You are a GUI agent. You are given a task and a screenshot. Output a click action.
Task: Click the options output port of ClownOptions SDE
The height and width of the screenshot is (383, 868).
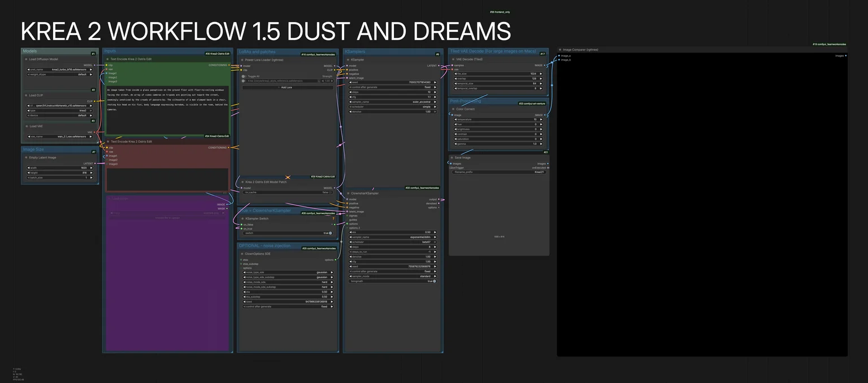click(x=336, y=260)
